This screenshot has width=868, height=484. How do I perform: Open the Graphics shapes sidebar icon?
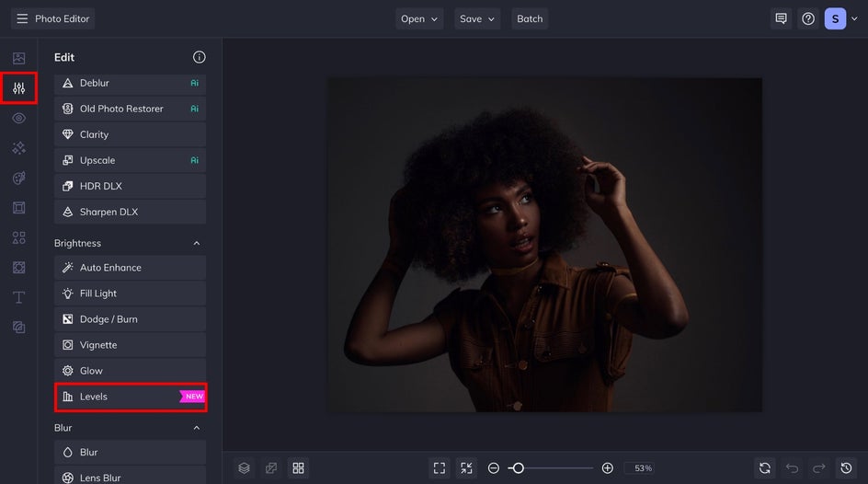click(18, 237)
